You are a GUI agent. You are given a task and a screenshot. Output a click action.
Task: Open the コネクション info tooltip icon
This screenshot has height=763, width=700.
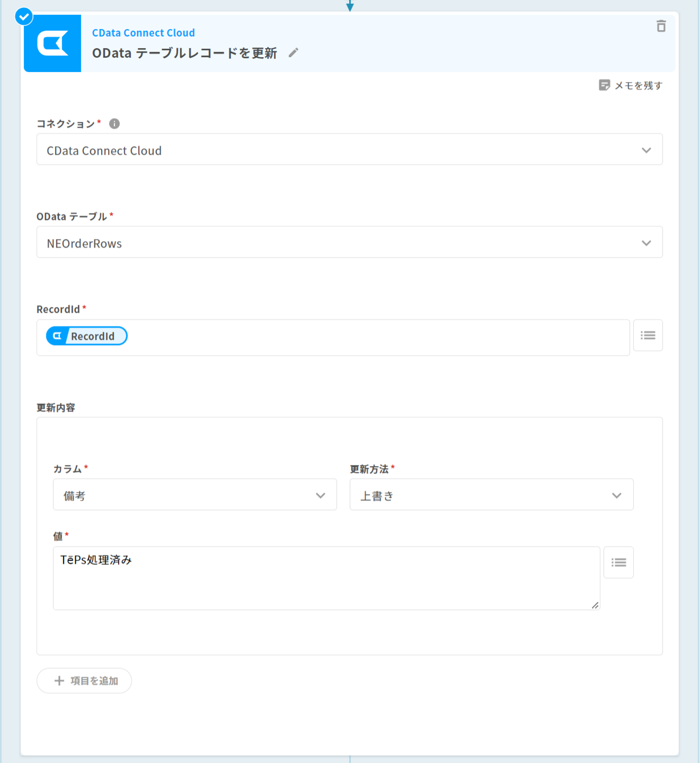point(114,124)
